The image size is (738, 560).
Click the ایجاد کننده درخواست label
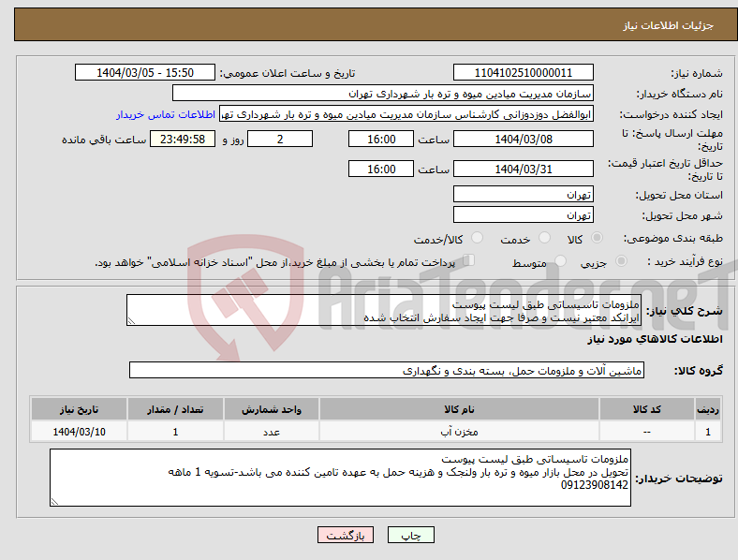[x=672, y=115]
